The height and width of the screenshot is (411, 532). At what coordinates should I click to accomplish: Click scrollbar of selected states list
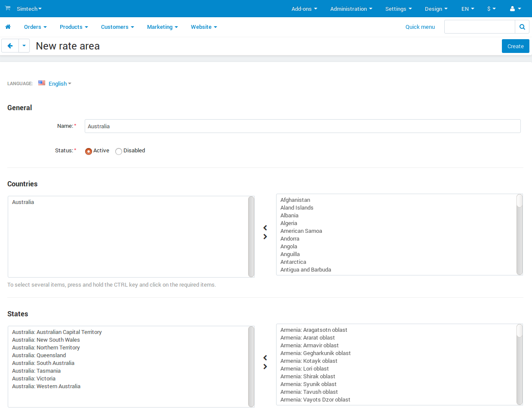click(251, 367)
